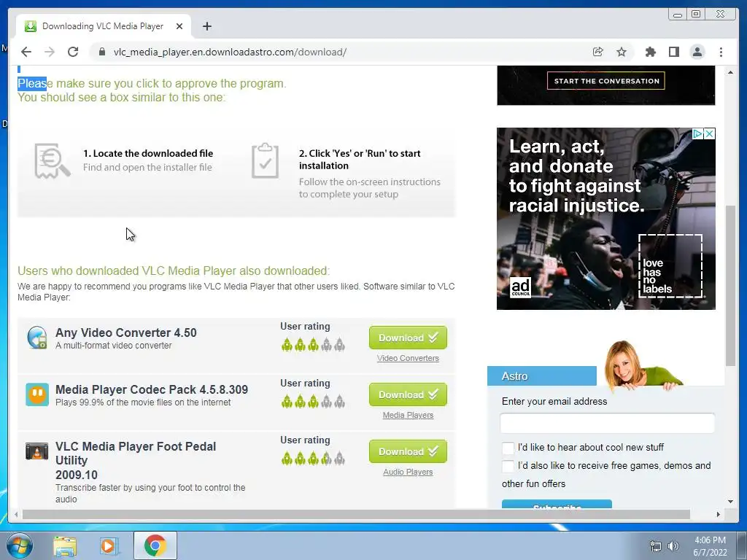Image resolution: width=747 pixels, height=560 pixels.
Task: View site info via the padlock icon
Action: (102, 52)
